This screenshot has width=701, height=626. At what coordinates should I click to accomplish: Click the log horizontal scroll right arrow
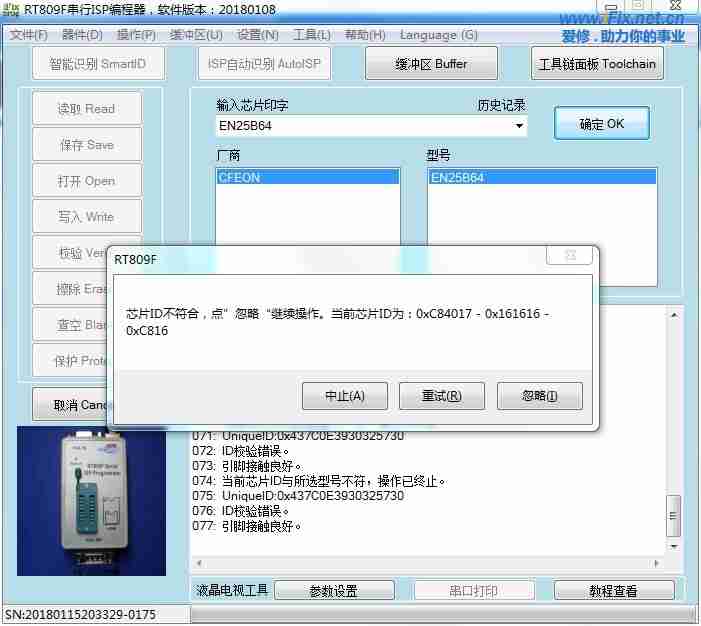[656, 563]
